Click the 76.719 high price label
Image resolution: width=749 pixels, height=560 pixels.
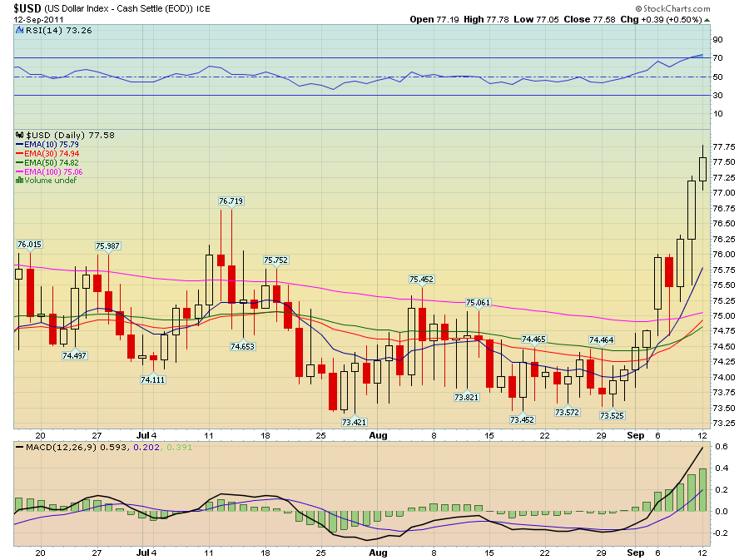pyautogui.click(x=231, y=201)
